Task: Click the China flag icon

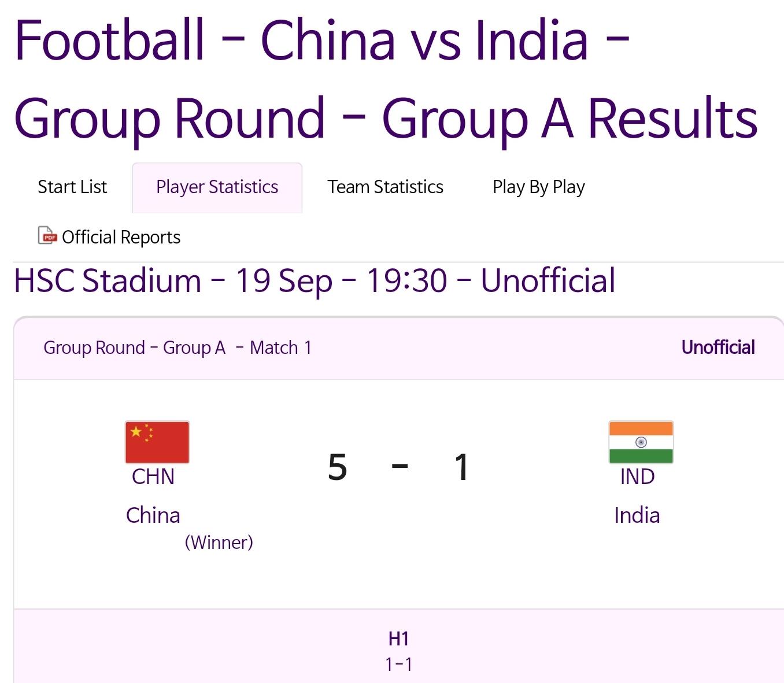Action: click(157, 442)
